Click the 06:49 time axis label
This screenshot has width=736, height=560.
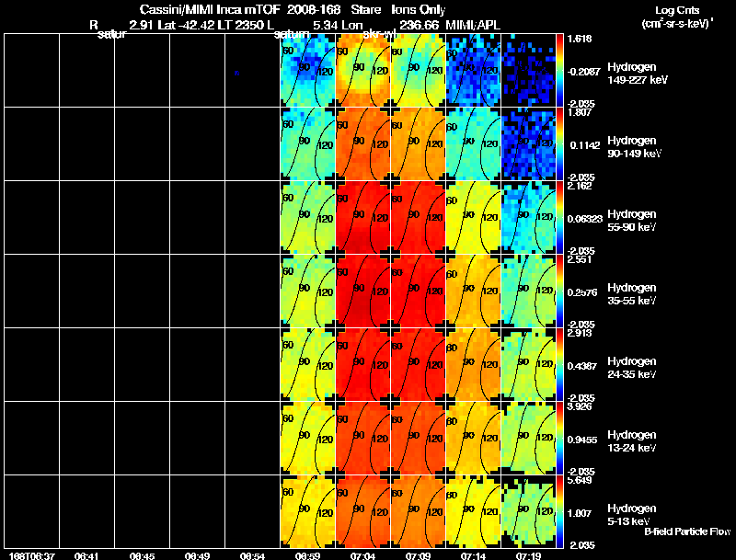click(x=197, y=555)
